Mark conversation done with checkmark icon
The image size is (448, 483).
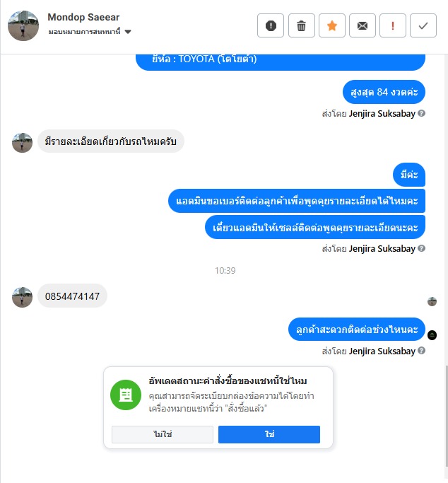coord(423,25)
